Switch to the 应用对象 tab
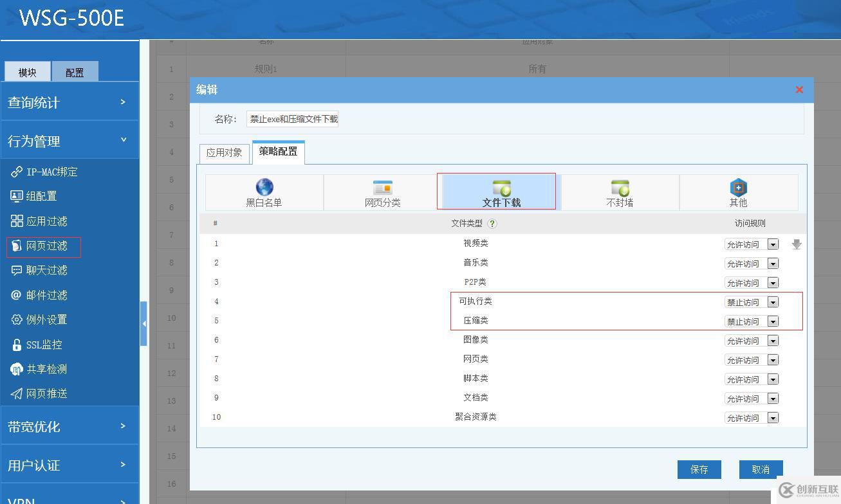 (x=224, y=152)
